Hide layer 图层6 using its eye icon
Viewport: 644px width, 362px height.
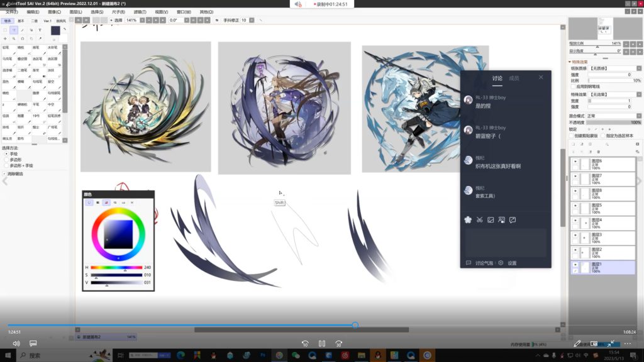(575, 162)
